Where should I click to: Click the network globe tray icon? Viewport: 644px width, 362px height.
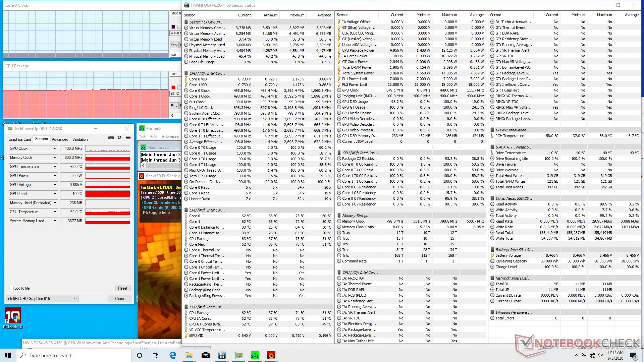593,355
